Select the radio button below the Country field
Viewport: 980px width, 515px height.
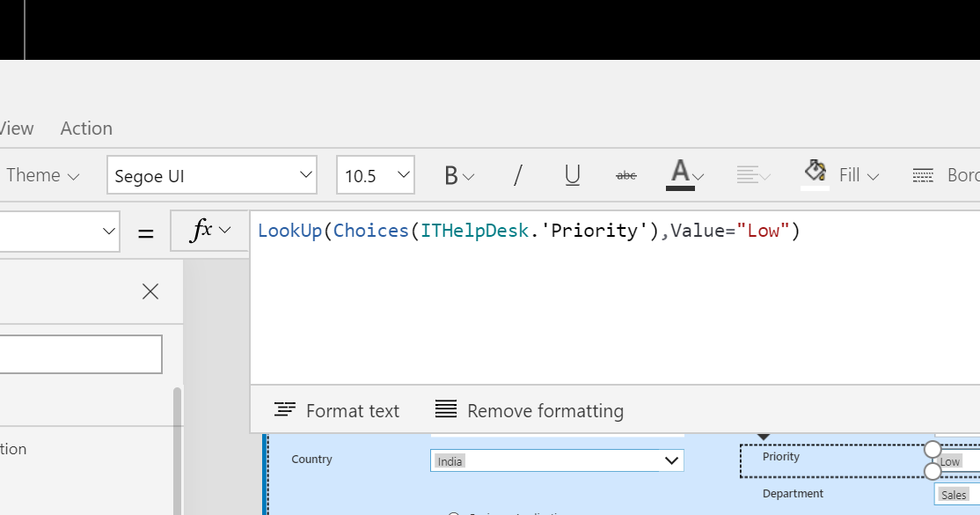[x=453, y=512]
